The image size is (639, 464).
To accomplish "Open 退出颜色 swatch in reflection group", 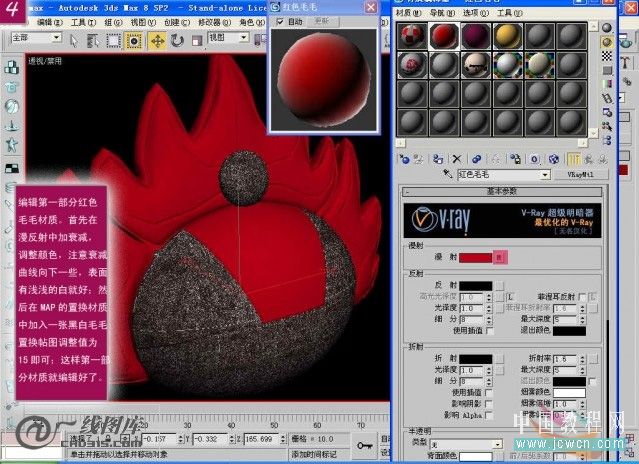I will pos(569,330).
